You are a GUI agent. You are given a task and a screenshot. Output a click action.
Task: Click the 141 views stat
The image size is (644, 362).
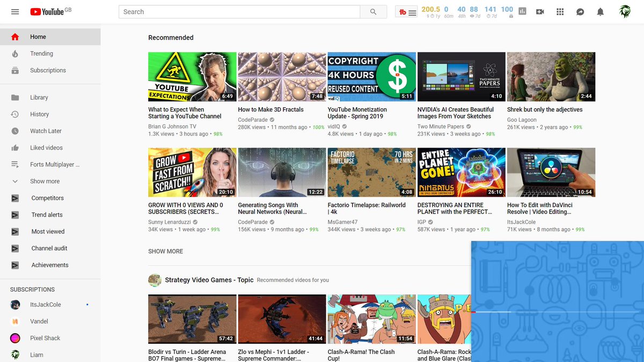(x=491, y=10)
